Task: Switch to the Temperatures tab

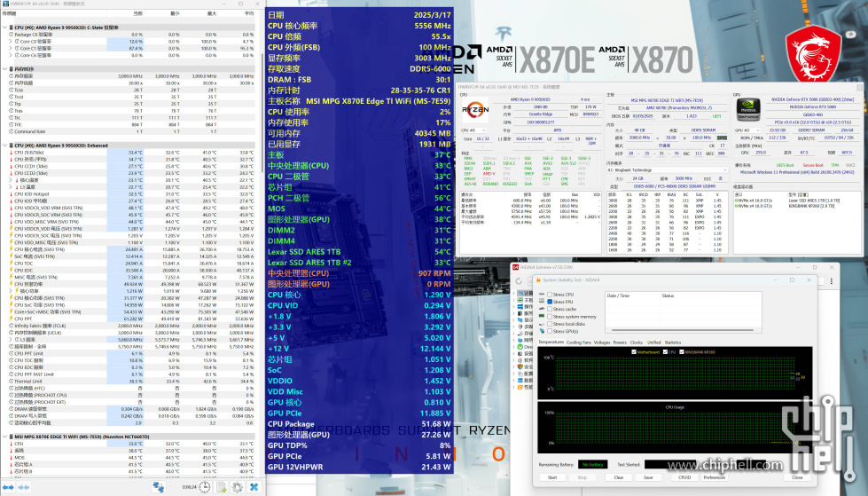Action: [551, 342]
